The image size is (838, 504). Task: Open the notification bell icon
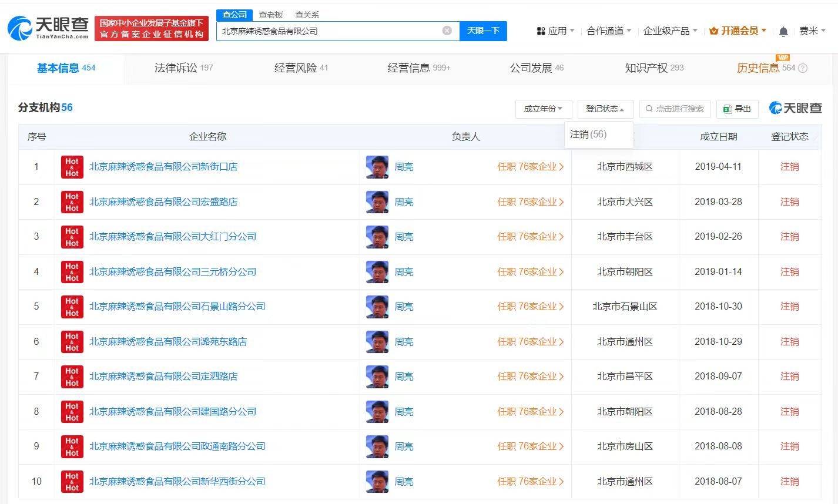click(x=783, y=31)
